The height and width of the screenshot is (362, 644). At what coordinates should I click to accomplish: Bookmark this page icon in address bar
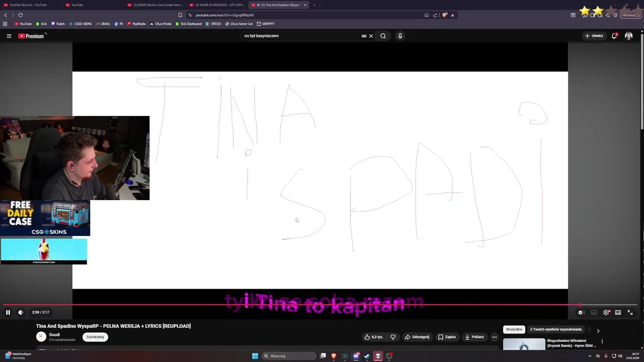pos(180,15)
